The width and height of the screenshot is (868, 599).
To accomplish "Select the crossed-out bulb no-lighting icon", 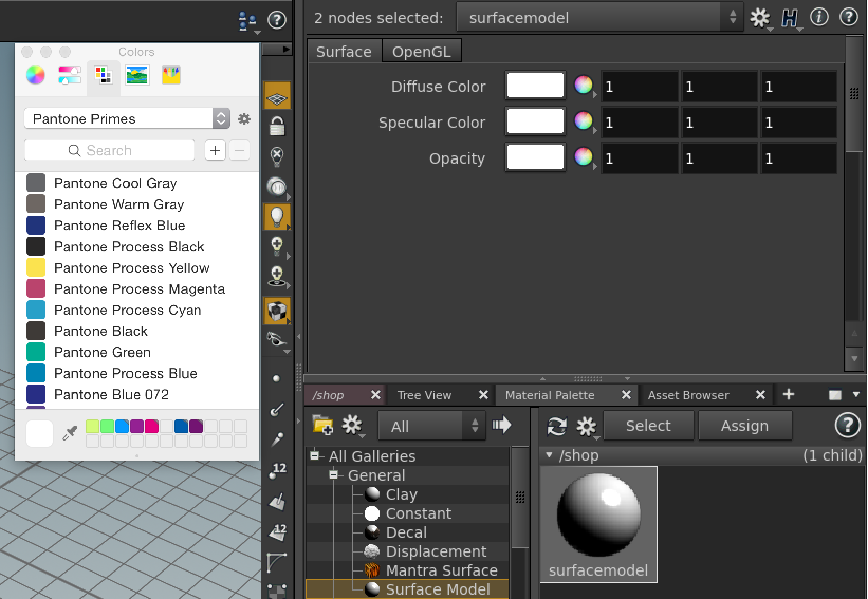I will (277, 157).
